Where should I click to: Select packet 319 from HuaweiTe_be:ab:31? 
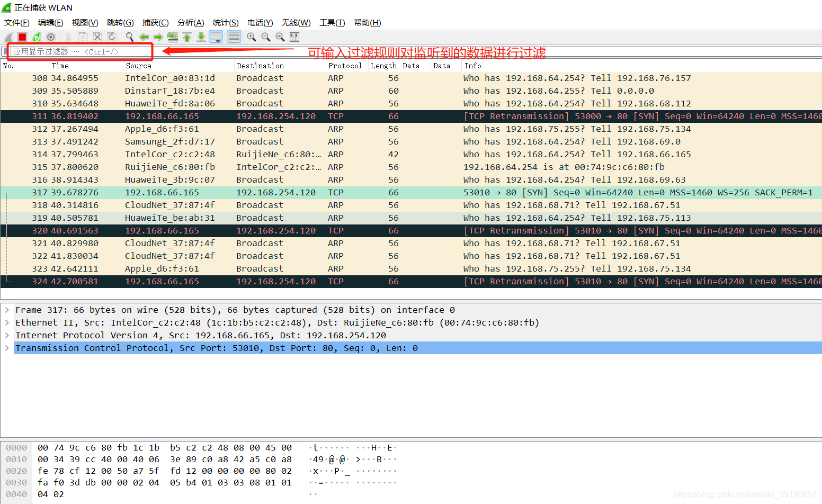coord(411,218)
